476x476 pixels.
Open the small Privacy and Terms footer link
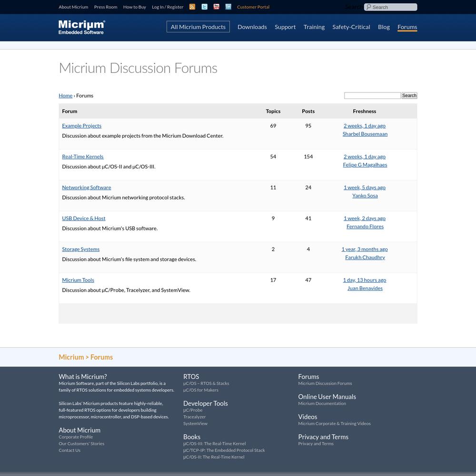click(316, 444)
